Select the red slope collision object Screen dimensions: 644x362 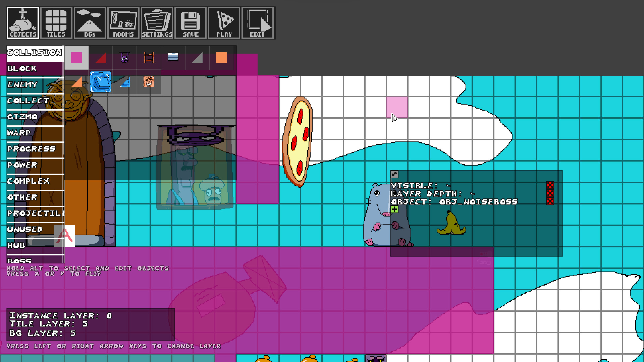[101, 58]
